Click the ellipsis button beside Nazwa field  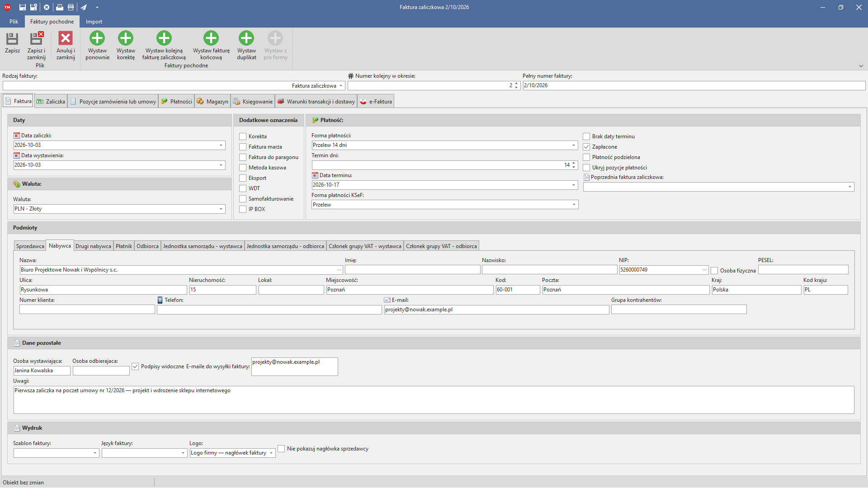click(339, 270)
